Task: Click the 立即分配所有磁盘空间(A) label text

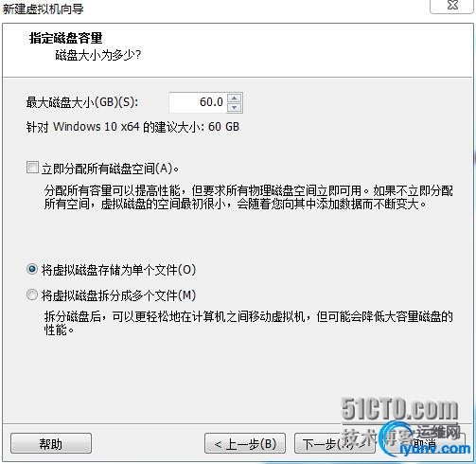Action: point(110,169)
